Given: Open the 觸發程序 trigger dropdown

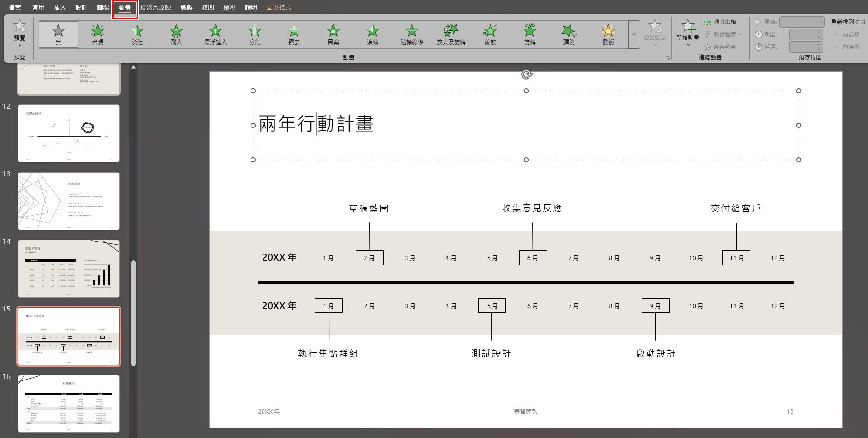Looking at the screenshot, I should [x=722, y=35].
